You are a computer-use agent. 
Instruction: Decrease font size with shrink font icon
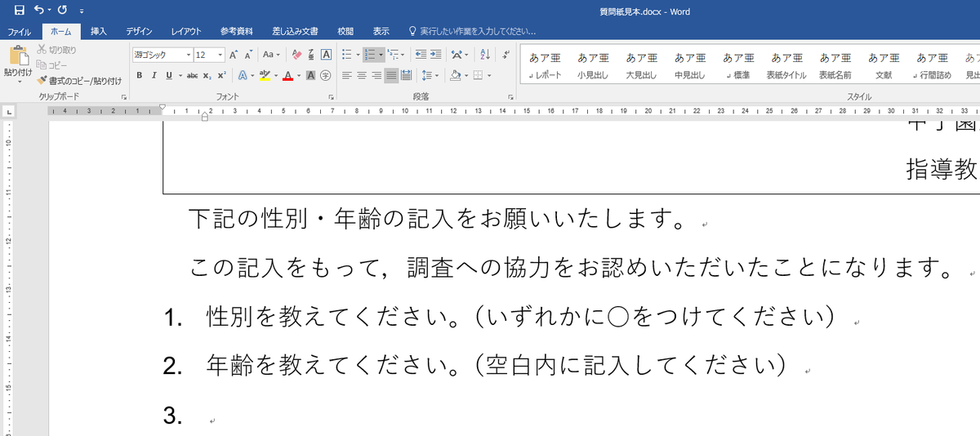click(x=247, y=55)
